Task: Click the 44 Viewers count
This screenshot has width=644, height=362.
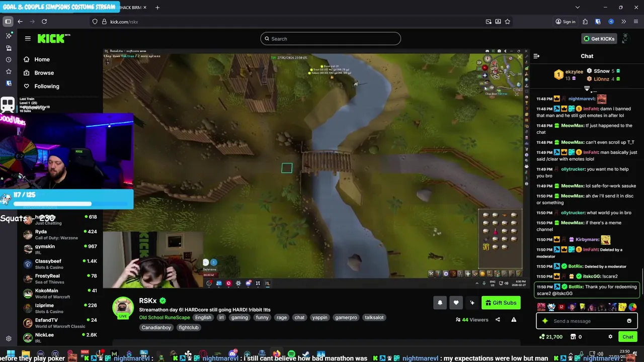Action: pyautogui.click(x=471, y=320)
